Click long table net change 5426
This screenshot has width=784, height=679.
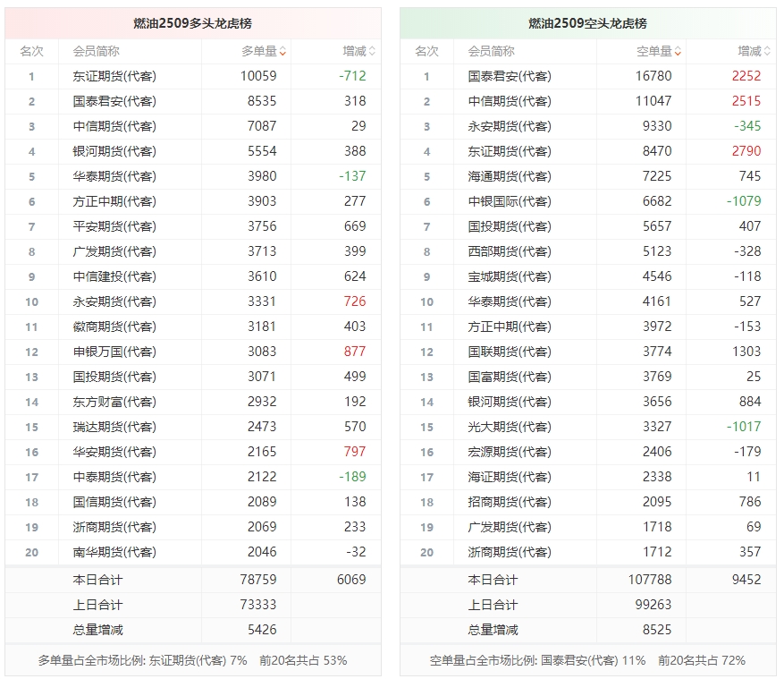(x=263, y=630)
